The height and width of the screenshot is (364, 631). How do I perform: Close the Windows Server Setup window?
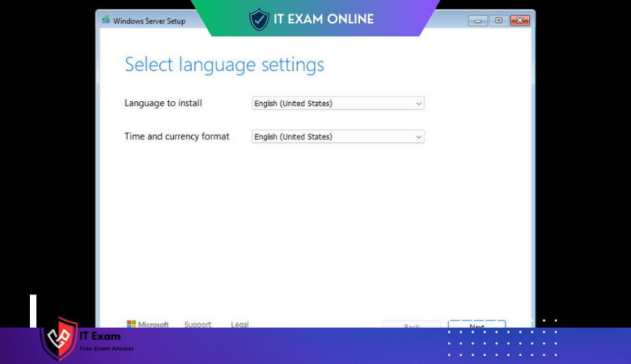point(519,20)
